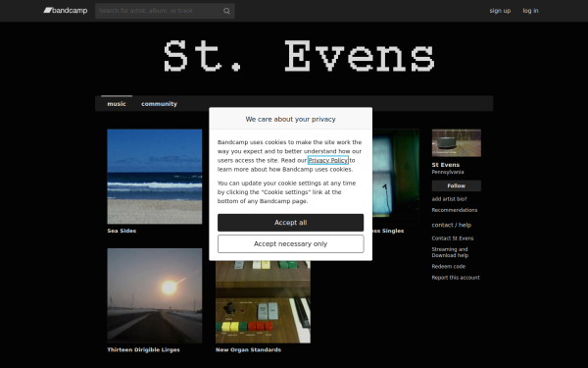Open the New Organ Standards album cover
This screenshot has height=368, width=588.
[x=263, y=301]
